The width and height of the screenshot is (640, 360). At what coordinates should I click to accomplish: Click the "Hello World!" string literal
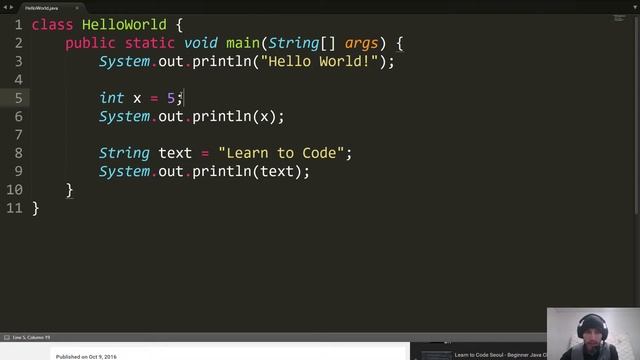(x=319, y=62)
